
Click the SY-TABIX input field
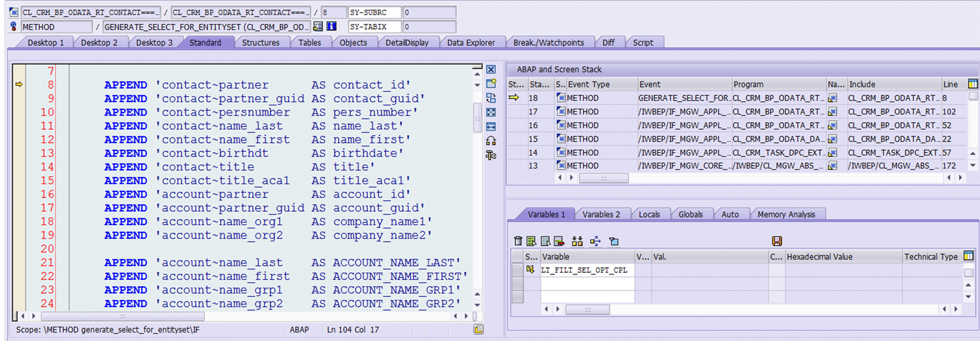(x=375, y=27)
